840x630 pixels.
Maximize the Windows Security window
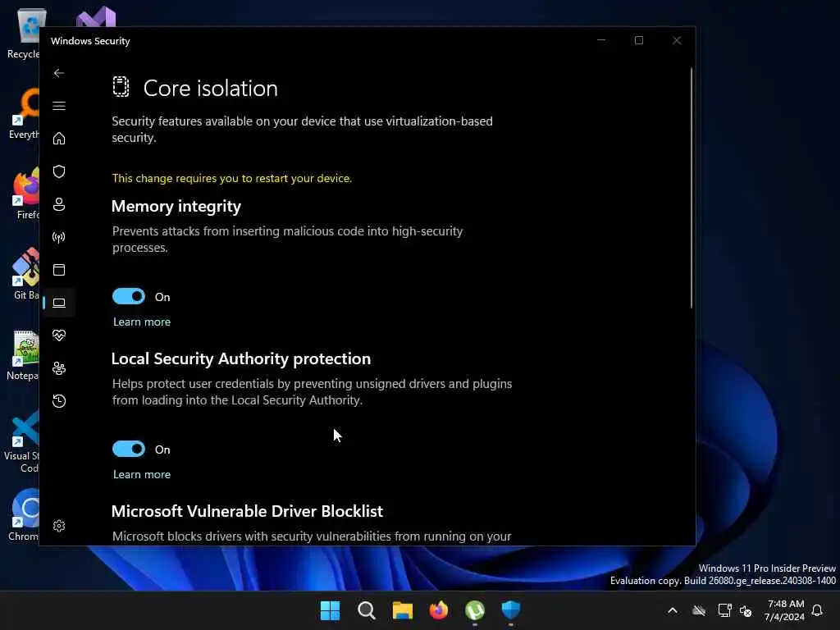638,40
